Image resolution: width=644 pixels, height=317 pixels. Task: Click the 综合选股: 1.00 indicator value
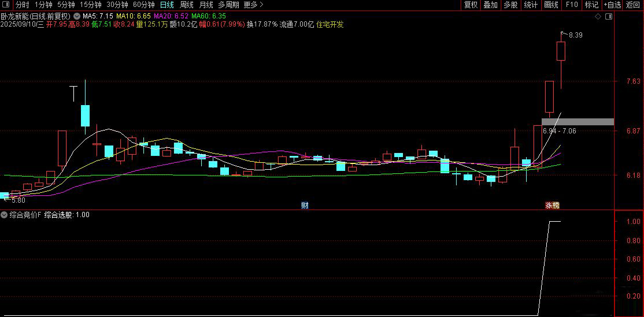66,214
